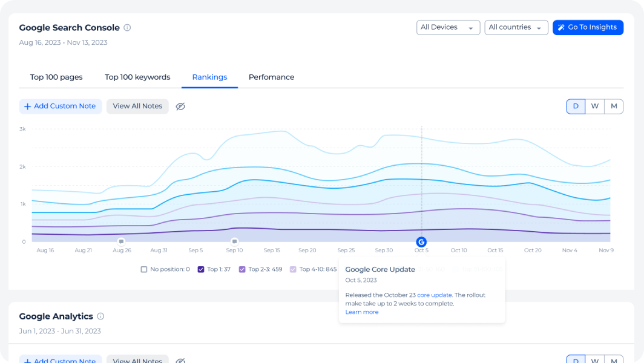Click the plus icon on Add Custom Note
The height and width of the screenshot is (363, 644).
coord(27,106)
